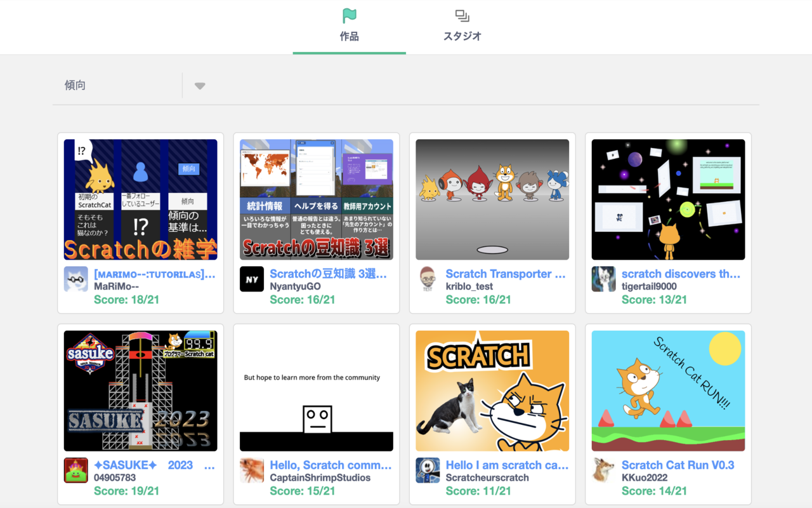
Task: Visit author Scratcheurscratch profile link
Action: point(487,478)
